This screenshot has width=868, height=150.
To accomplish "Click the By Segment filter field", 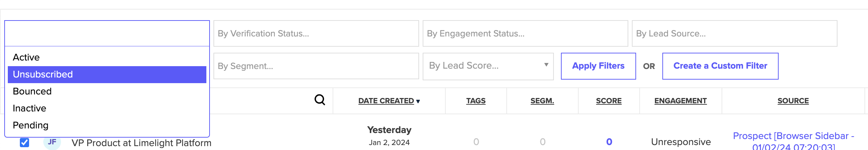I will [x=316, y=66].
